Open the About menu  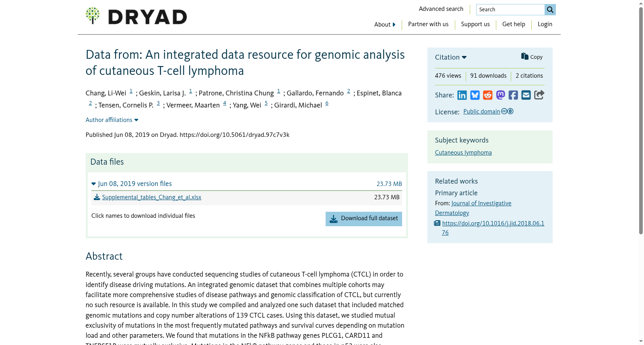(385, 25)
